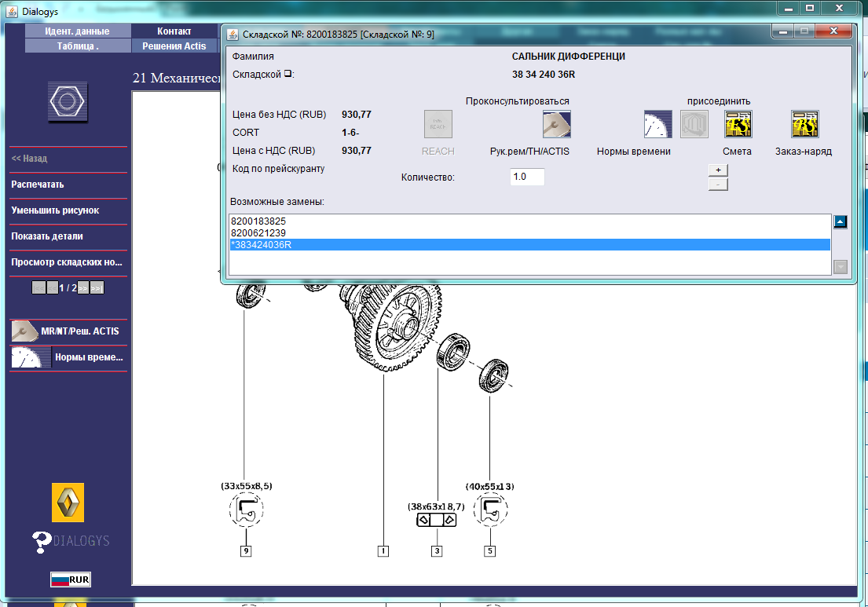Open the Dialogys help question mark
The image size is (868, 607).
42,542
